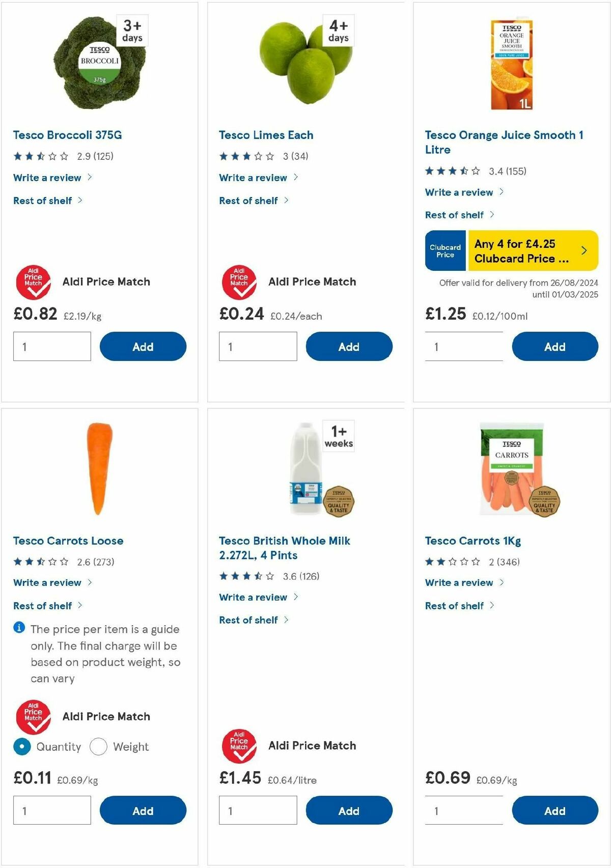Select the Aldi Price Match badge on Carrots Loose
This screenshot has height=868, width=611.
[33, 716]
